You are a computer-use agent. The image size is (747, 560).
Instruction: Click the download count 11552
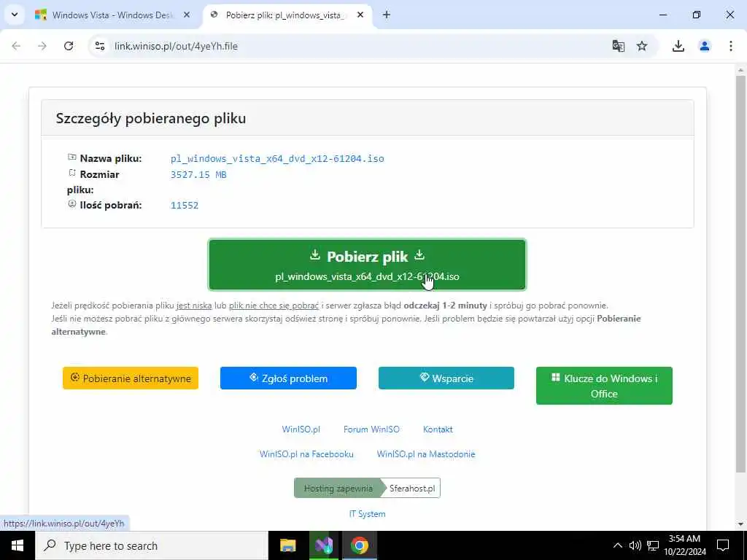coord(185,205)
